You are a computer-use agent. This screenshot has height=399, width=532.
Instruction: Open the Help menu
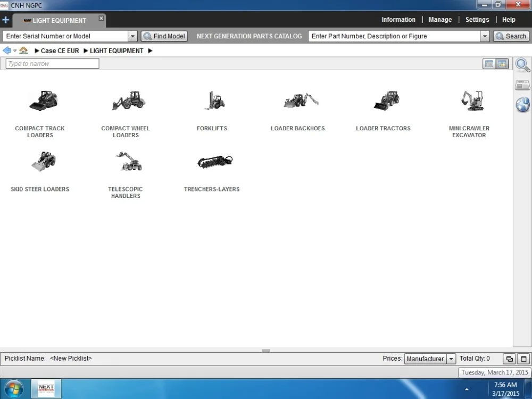[509, 20]
